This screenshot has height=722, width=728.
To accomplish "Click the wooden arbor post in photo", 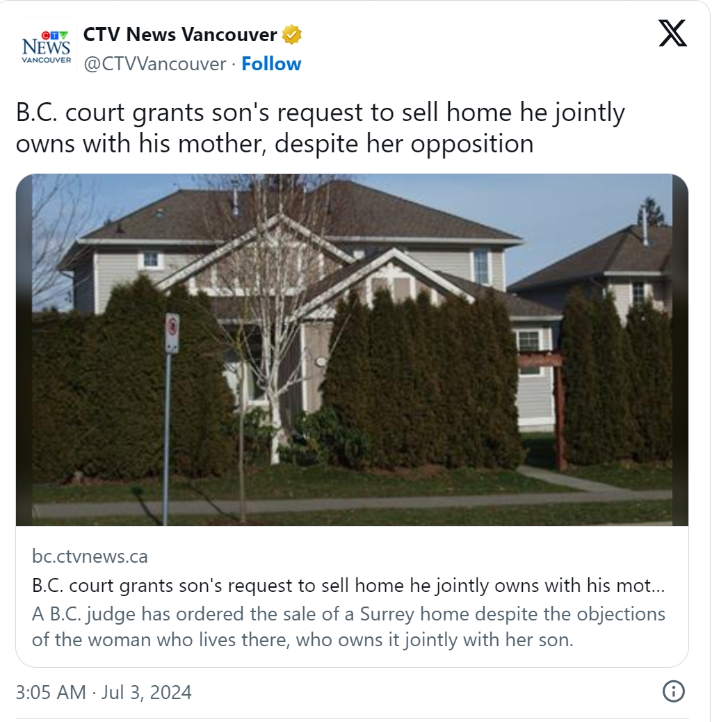I will 560,410.
